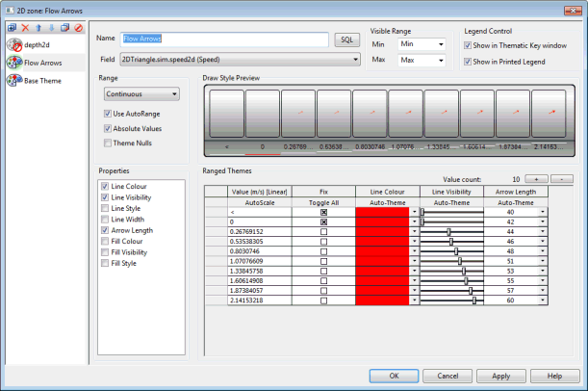588x391 pixels.
Task: Toggle Line Visibility property checkbox
Action: point(105,197)
